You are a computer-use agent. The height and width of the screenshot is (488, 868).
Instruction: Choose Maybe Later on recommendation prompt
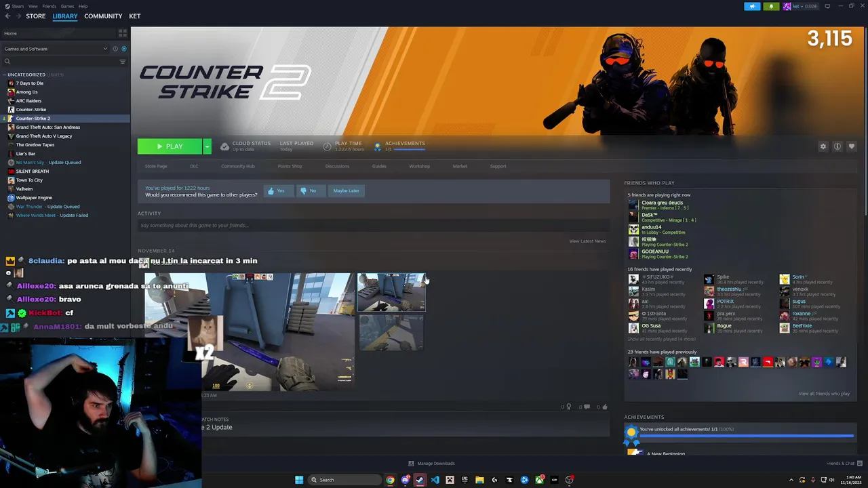(x=346, y=190)
